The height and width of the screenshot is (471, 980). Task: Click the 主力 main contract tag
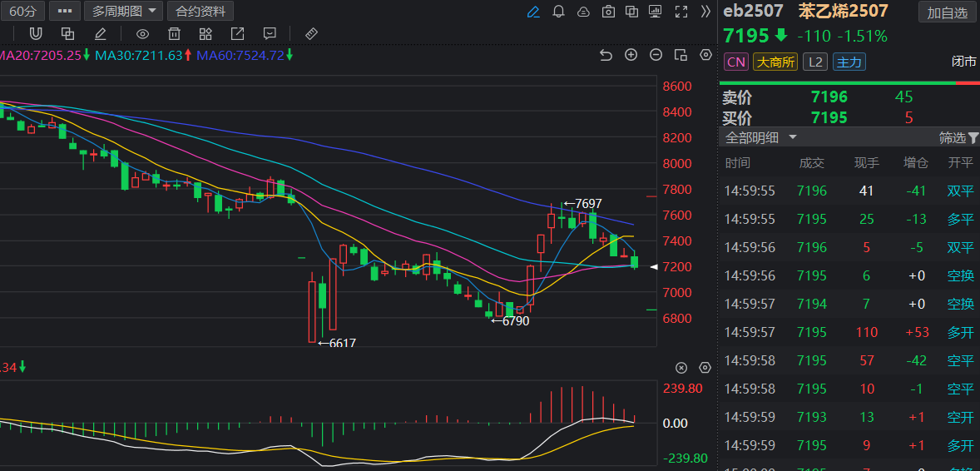[849, 62]
